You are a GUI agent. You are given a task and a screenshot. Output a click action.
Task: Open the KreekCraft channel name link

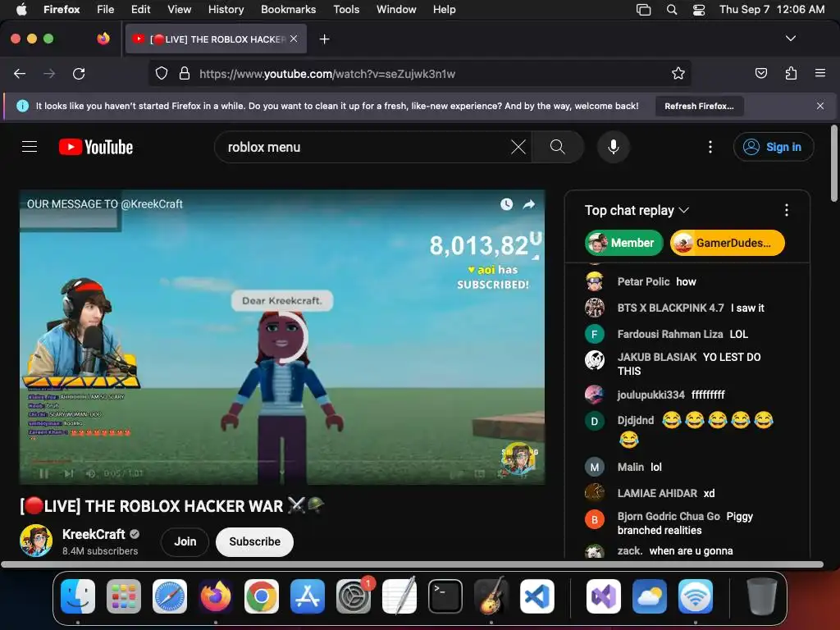[94, 534]
